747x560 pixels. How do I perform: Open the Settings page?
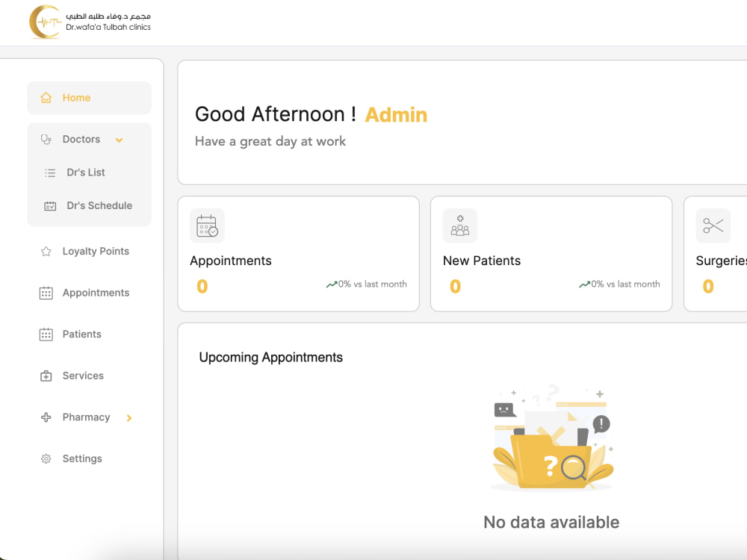coord(82,459)
